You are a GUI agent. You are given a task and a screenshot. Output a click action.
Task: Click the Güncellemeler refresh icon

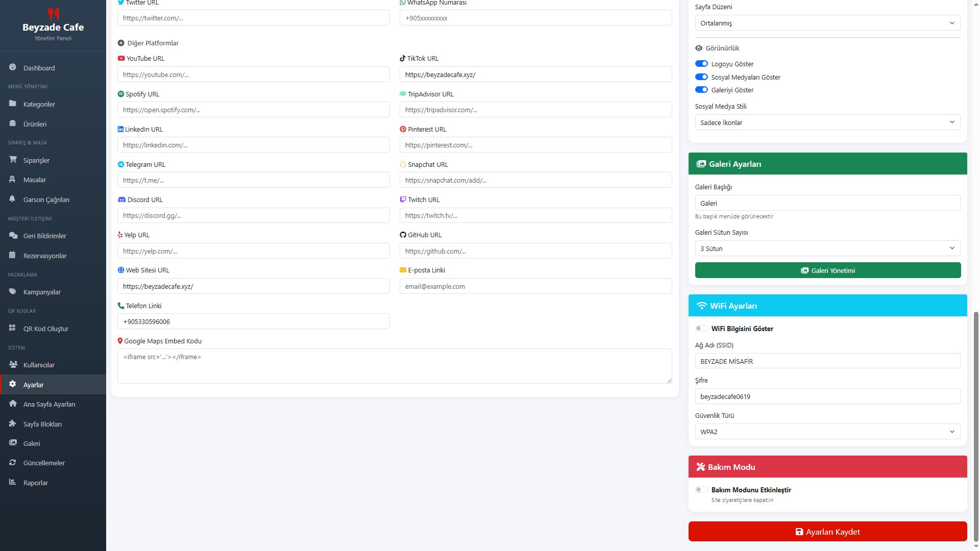13,462
